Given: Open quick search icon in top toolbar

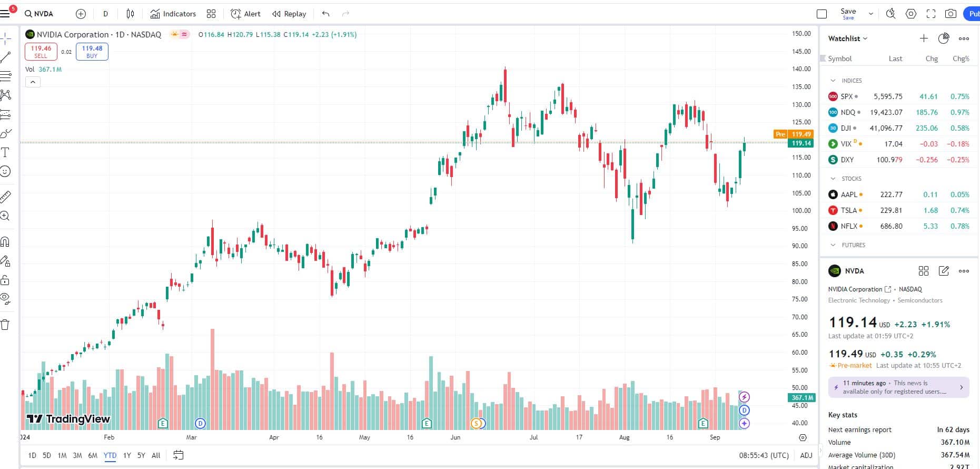Looking at the screenshot, I should click(891, 14).
